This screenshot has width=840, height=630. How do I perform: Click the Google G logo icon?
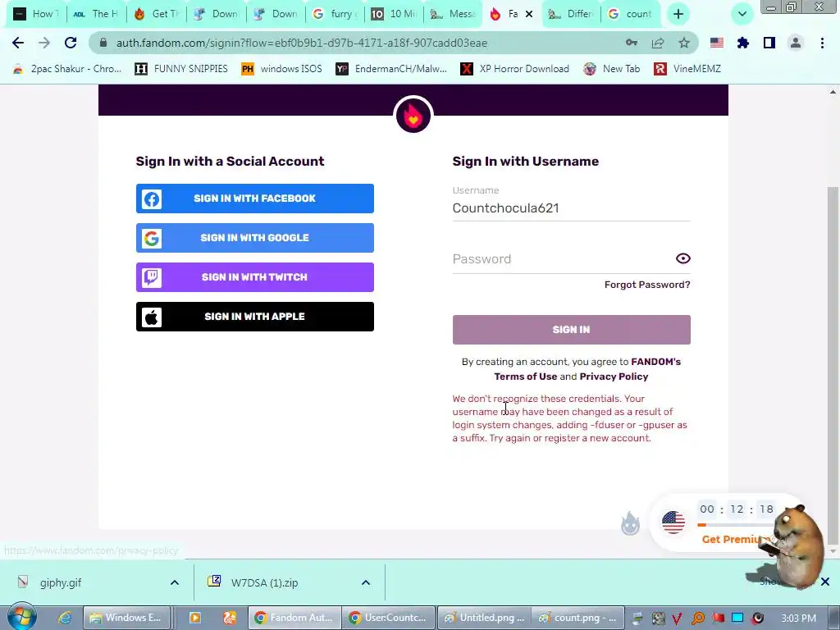pos(152,238)
